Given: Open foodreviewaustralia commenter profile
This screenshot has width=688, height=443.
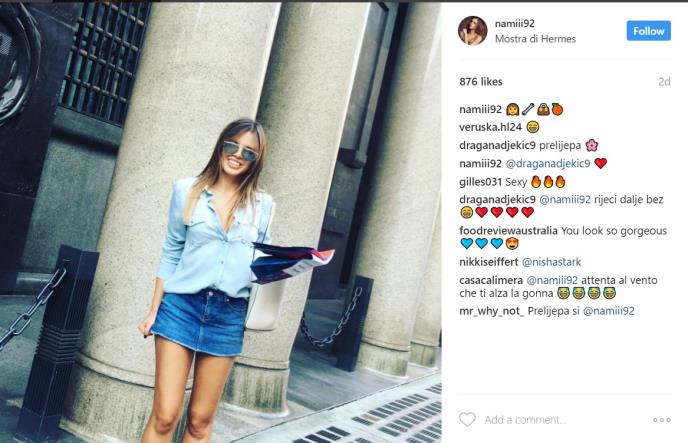Looking at the screenshot, I should (x=509, y=231).
